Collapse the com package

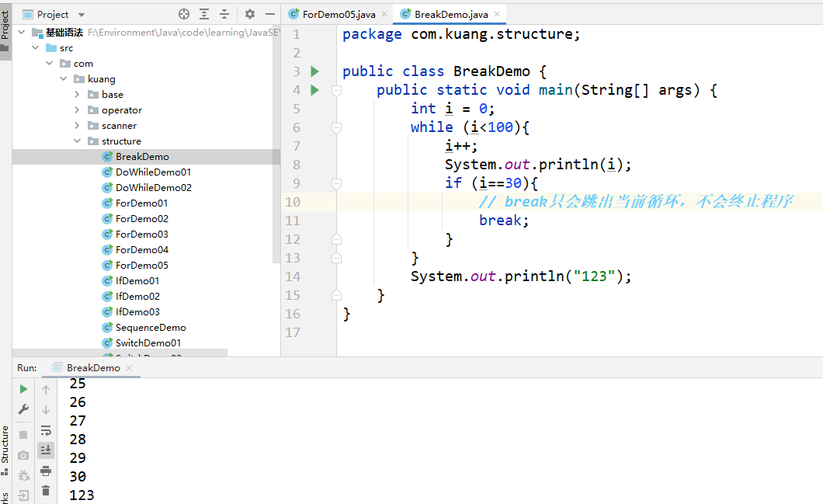coord(50,64)
